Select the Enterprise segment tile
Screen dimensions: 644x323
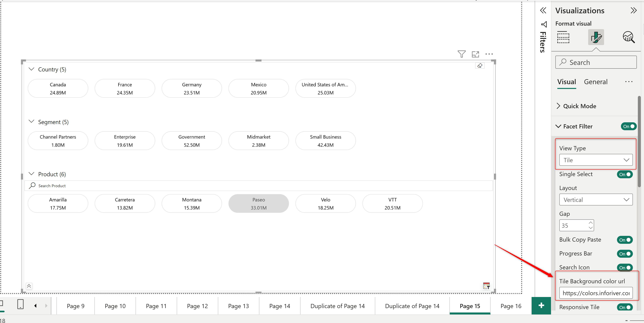click(x=125, y=141)
